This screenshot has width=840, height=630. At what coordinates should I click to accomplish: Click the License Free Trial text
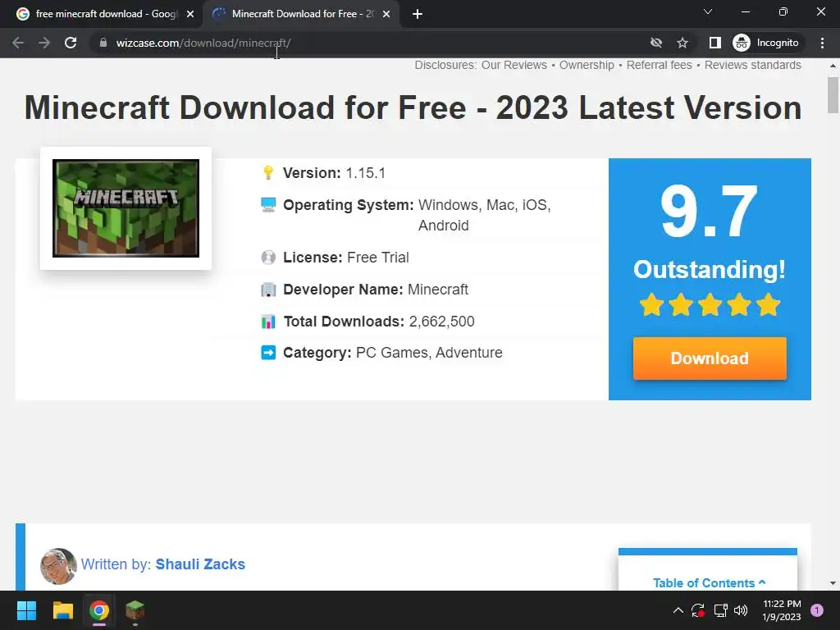[x=345, y=258]
